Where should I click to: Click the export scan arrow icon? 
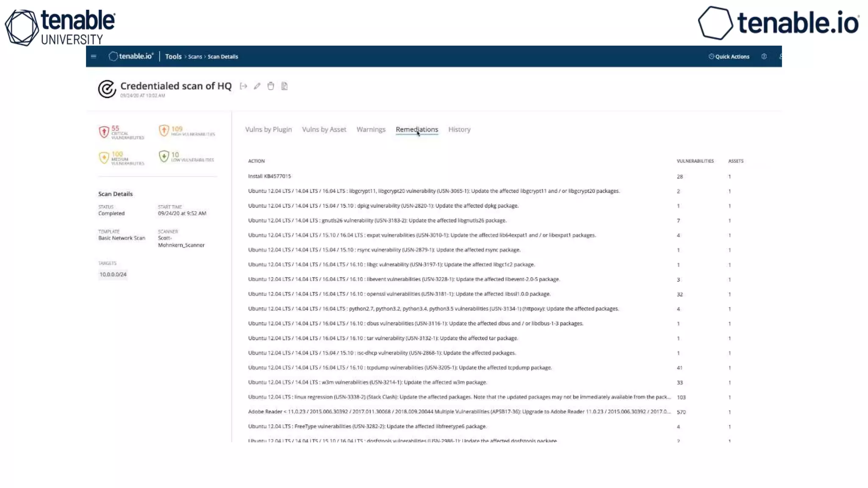tap(243, 86)
